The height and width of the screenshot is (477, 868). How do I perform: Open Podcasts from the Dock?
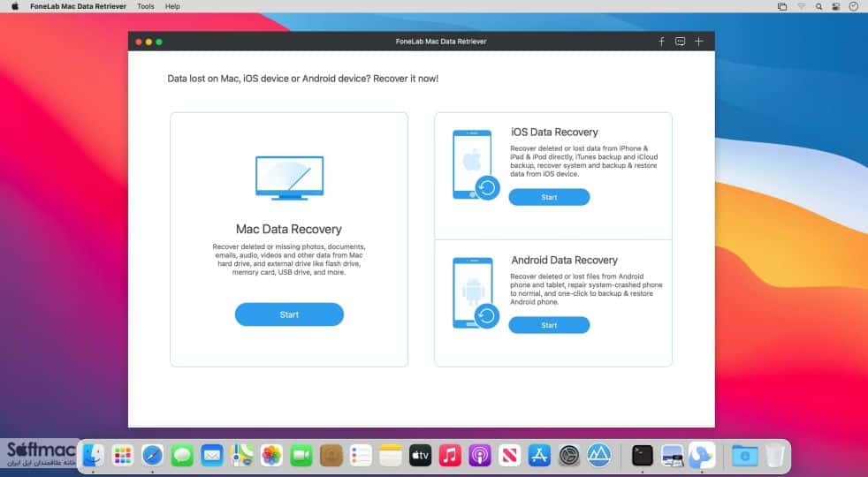click(x=480, y=456)
